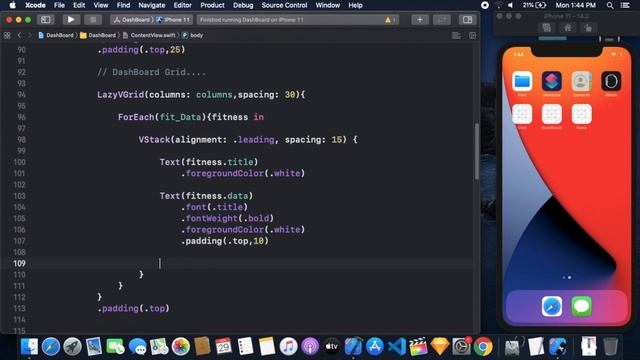Click the comment // DashBoard Grid....

pos(151,72)
